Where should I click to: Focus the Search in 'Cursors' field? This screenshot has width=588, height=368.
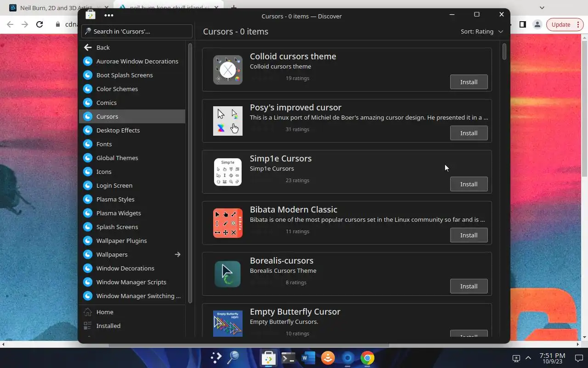tap(137, 31)
